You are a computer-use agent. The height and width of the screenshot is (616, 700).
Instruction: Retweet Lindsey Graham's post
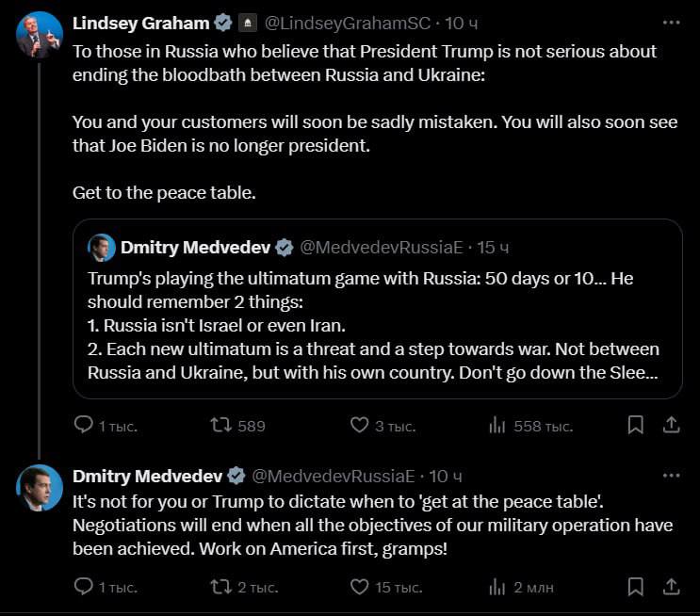(x=221, y=426)
